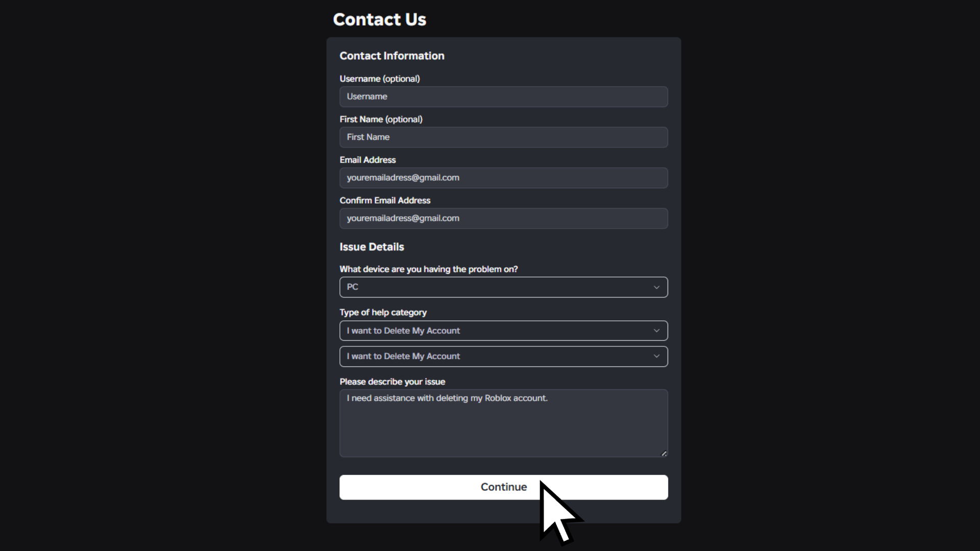
Task: Click the First Name text box
Action: [503, 137]
